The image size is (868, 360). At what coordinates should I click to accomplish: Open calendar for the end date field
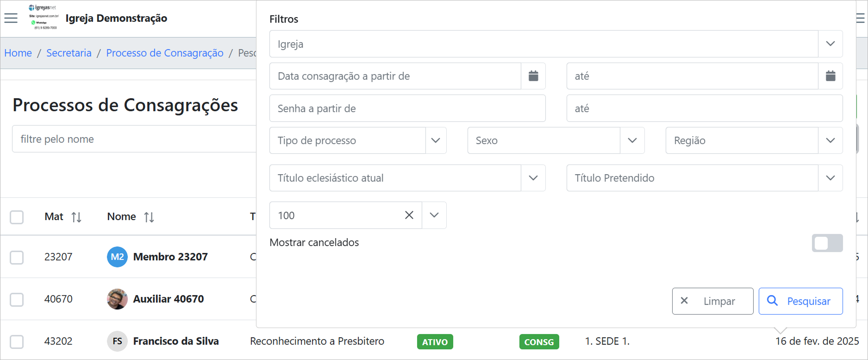(x=831, y=76)
